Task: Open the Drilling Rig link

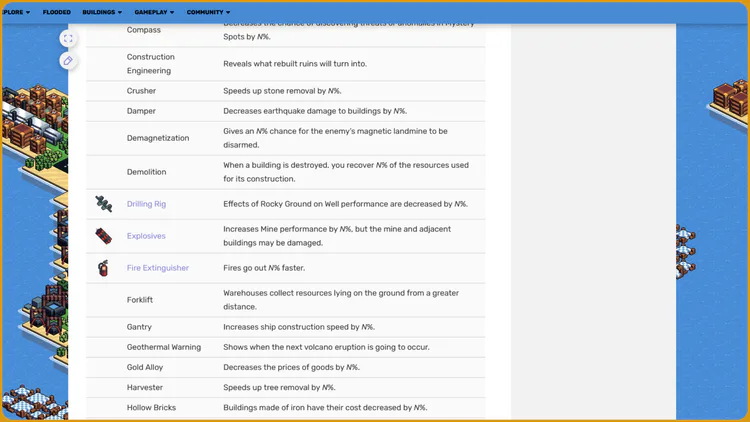Action: (x=146, y=204)
